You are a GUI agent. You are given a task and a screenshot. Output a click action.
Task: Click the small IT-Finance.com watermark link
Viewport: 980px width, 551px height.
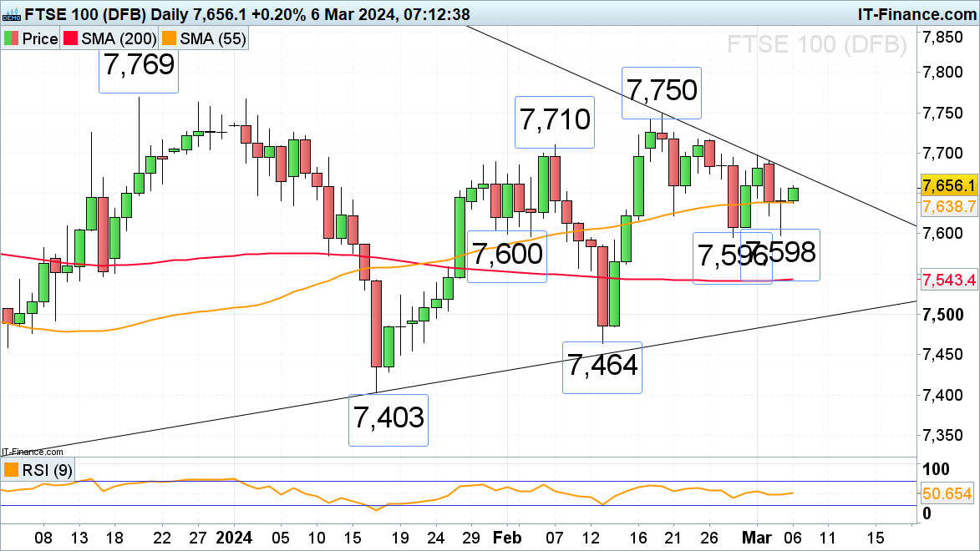click(33, 452)
